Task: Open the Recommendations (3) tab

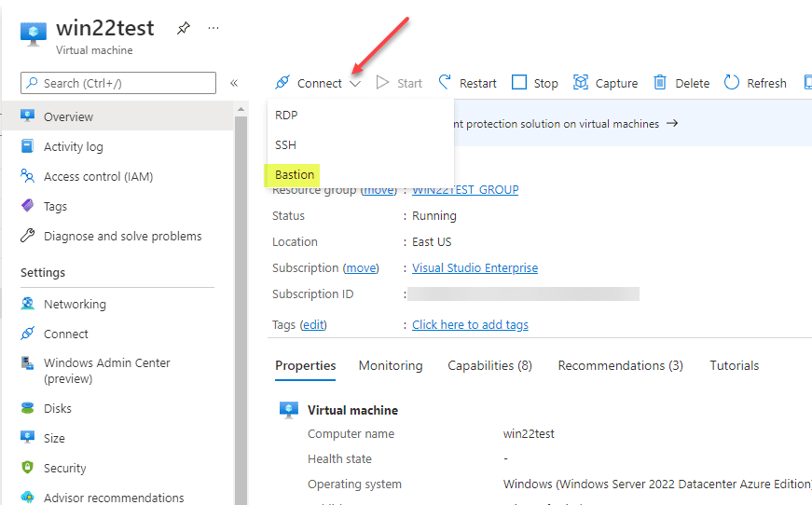Action: pyautogui.click(x=620, y=365)
